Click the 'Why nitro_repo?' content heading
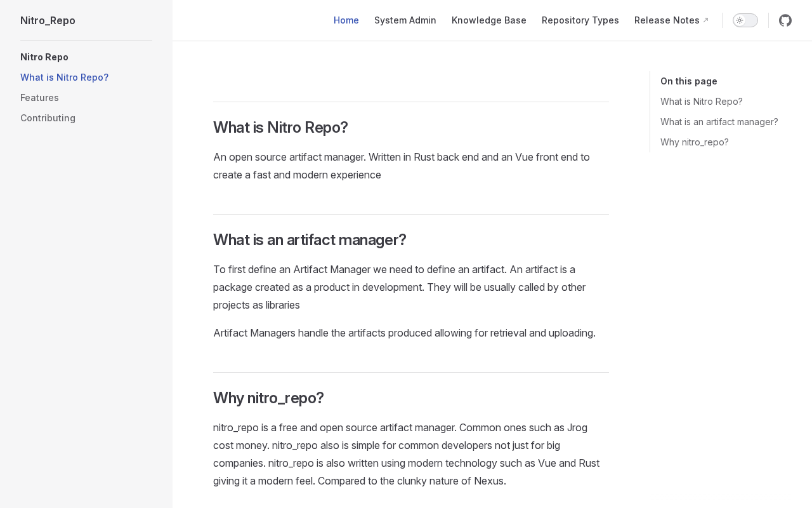812x508 pixels. (x=268, y=398)
